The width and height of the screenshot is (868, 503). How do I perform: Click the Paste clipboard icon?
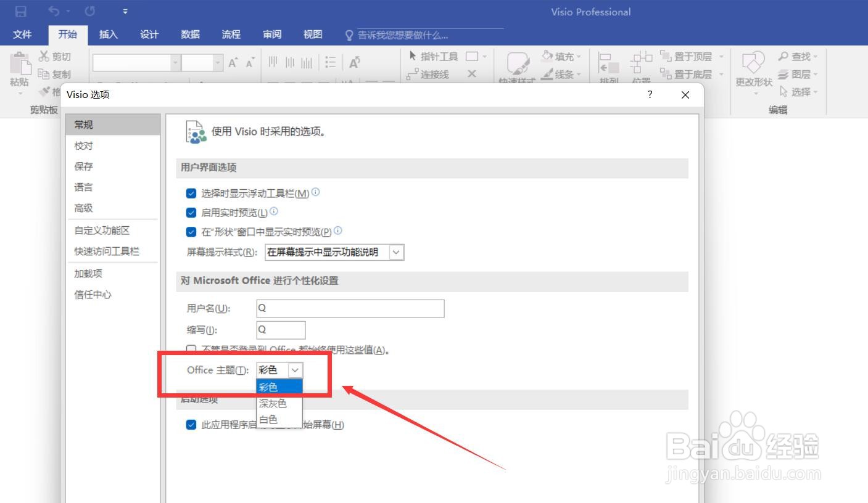[20, 62]
